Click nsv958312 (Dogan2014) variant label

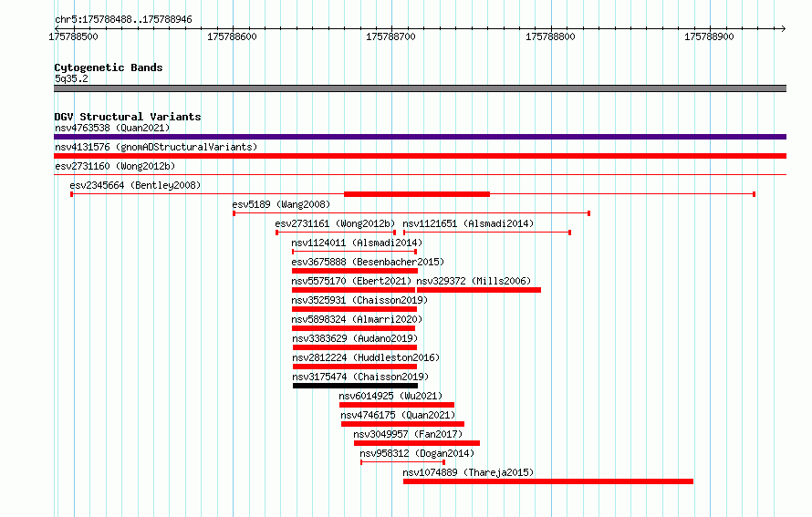417,453
